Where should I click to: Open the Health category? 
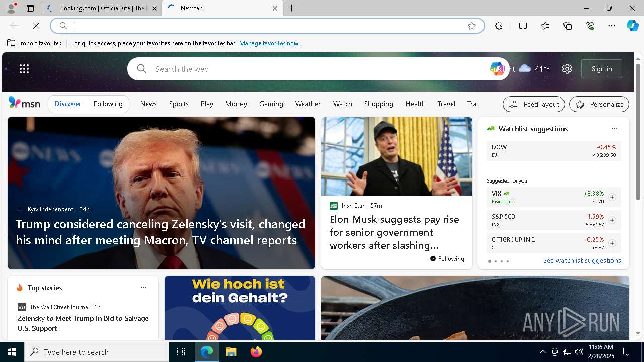(x=416, y=104)
